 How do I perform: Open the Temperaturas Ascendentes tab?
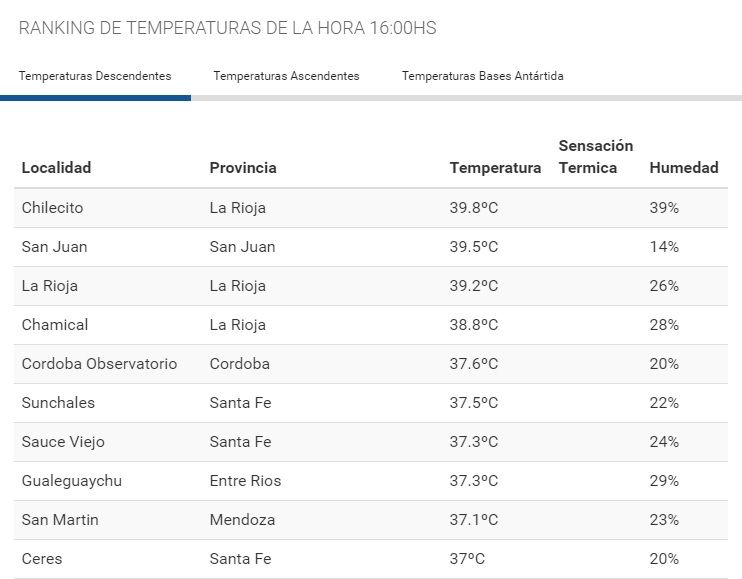286,76
